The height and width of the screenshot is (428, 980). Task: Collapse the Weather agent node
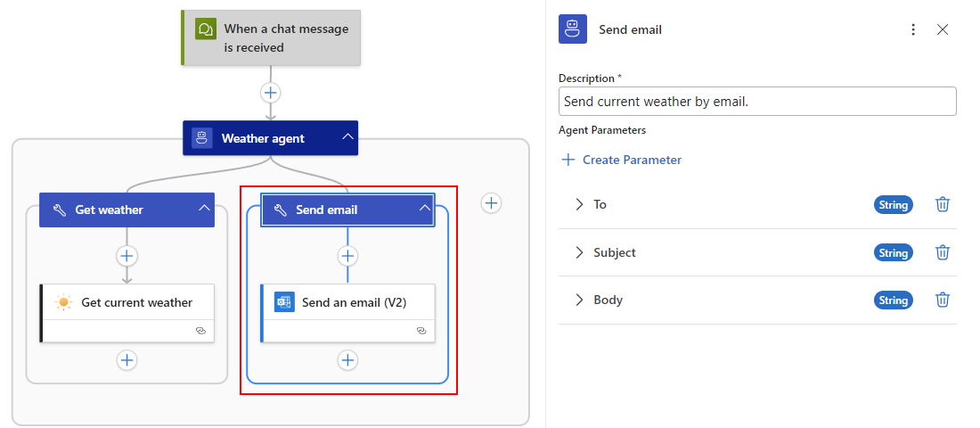coord(347,137)
